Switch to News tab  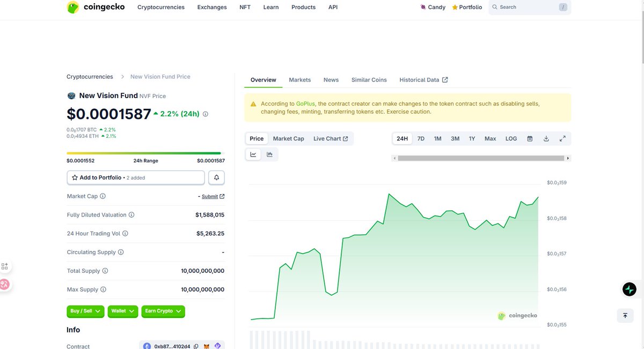point(331,80)
